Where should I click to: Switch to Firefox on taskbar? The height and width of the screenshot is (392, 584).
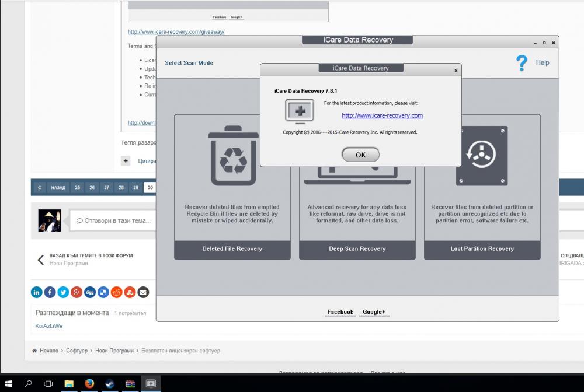coord(89,383)
